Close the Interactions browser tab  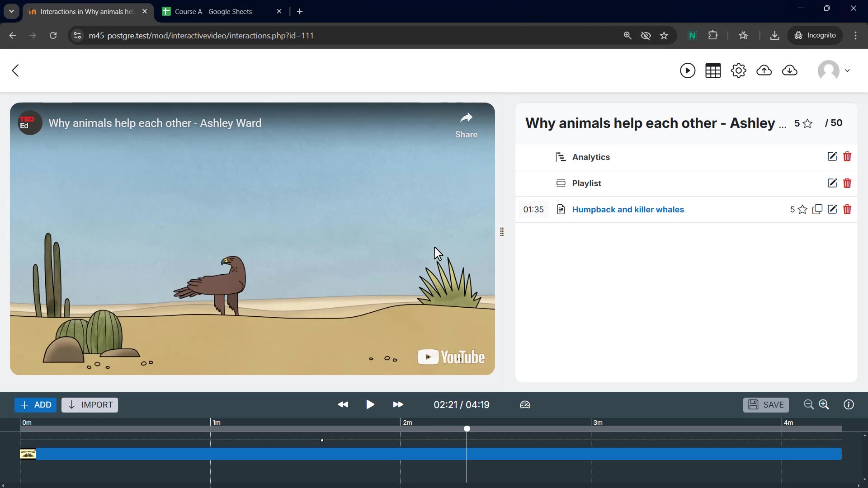click(145, 11)
